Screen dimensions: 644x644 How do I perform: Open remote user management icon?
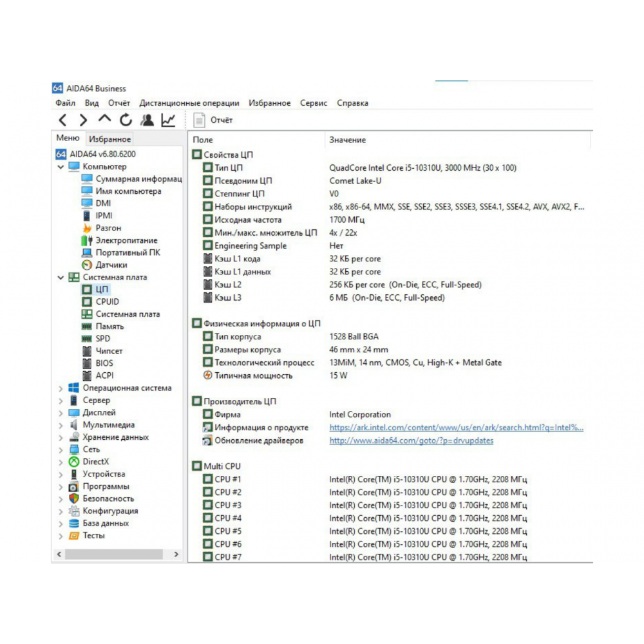tap(147, 120)
